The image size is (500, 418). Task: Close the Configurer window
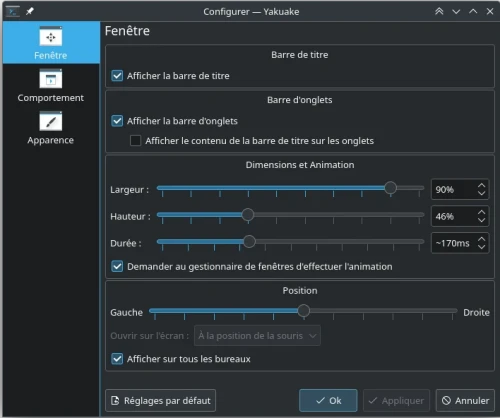[x=490, y=11]
